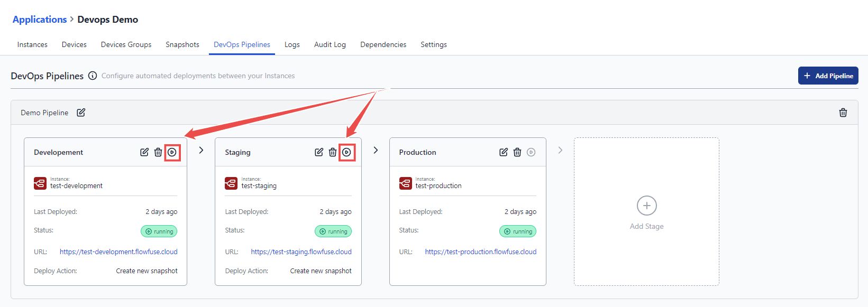Open the Instances tab
Screen dimensions: 868x307
pos(32,44)
